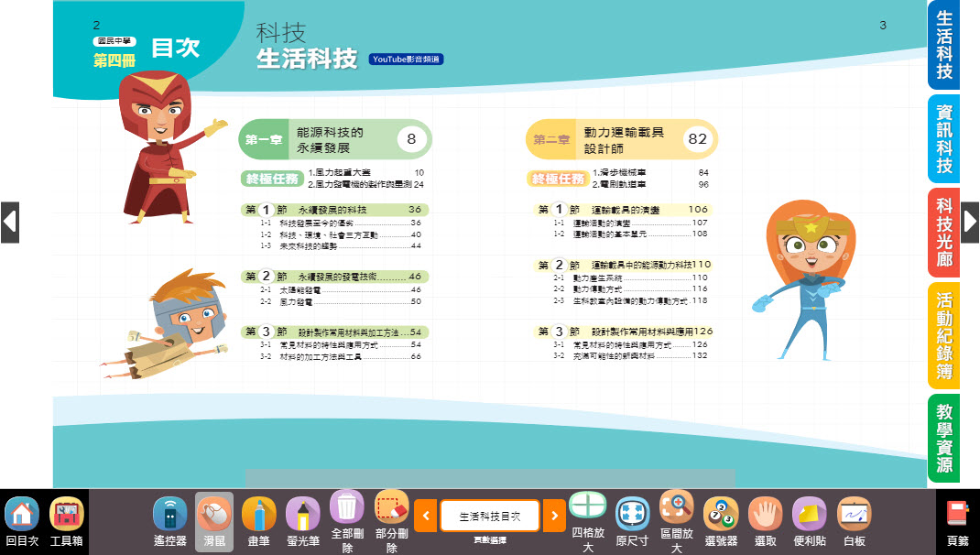Open the 工具箱 toolbox

click(x=66, y=522)
